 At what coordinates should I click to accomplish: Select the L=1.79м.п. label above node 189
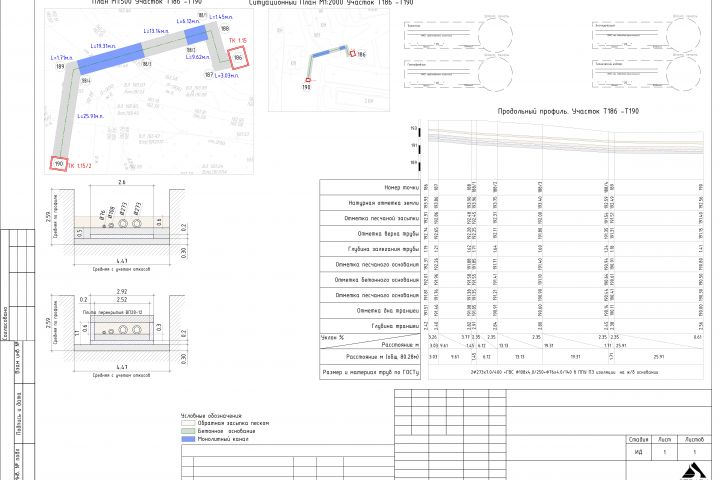(x=62, y=58)
